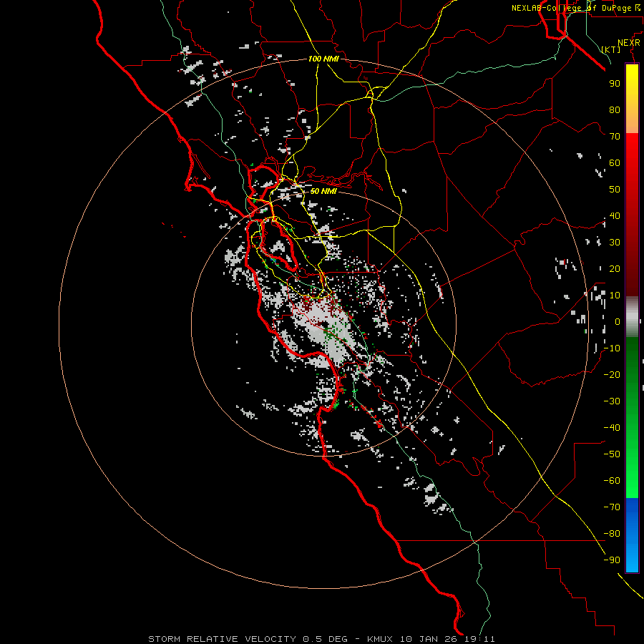This screenshot has width=644, height=644.
Task: Pick the gray zero-velocity band of the color bar
Action: pos(632,317)
